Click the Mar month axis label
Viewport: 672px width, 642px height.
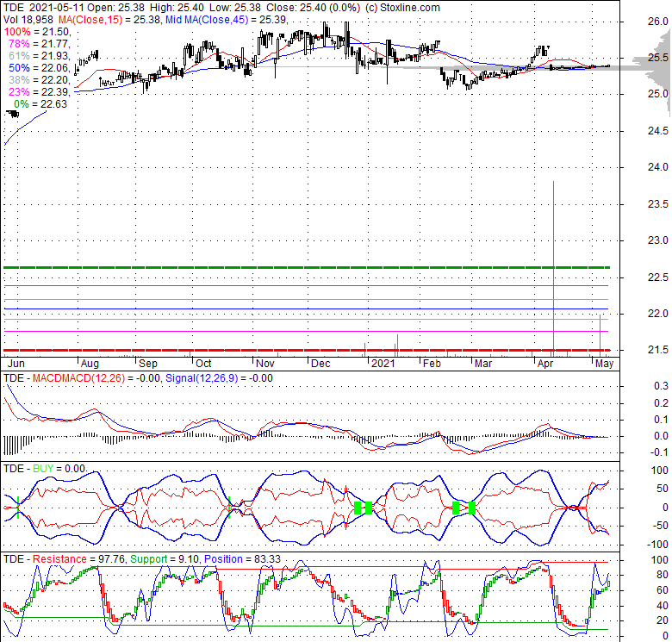click(x=483, y=364)
